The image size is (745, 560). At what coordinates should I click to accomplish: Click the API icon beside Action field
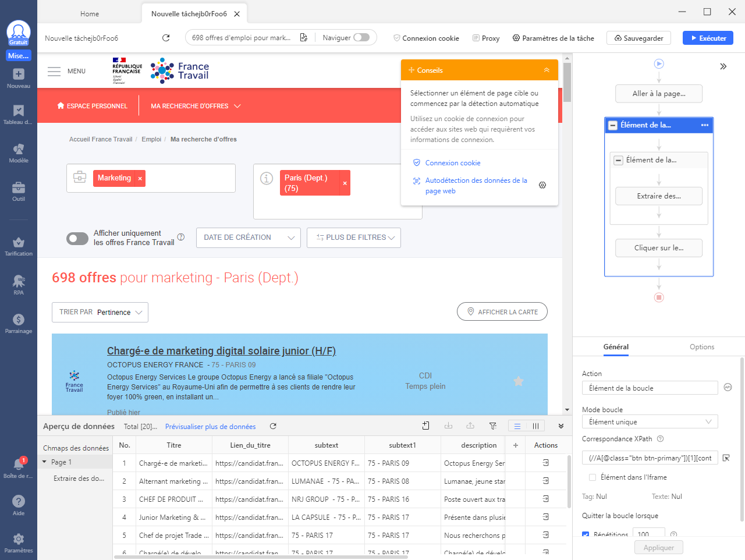(728, 387)
